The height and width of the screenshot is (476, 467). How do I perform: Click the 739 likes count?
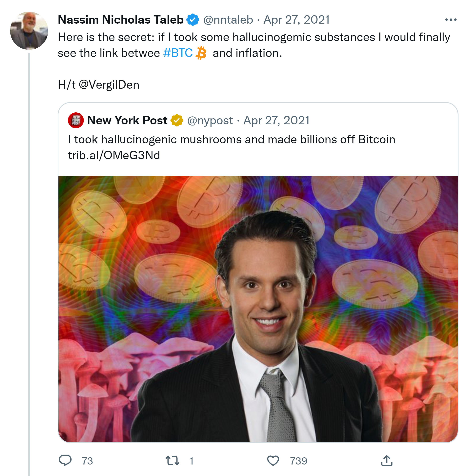coord(298,461)
